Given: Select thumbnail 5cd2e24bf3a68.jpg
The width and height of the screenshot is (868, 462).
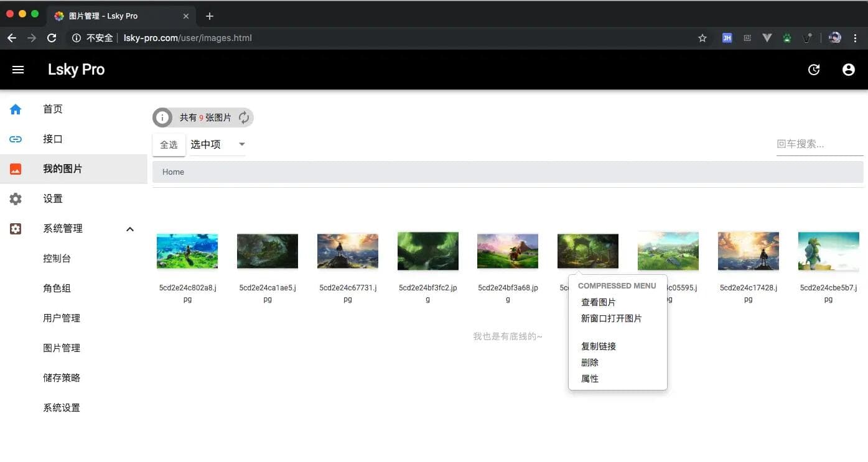Looking at the screenshot, I should pyautogui.click(x=508, y=251).
